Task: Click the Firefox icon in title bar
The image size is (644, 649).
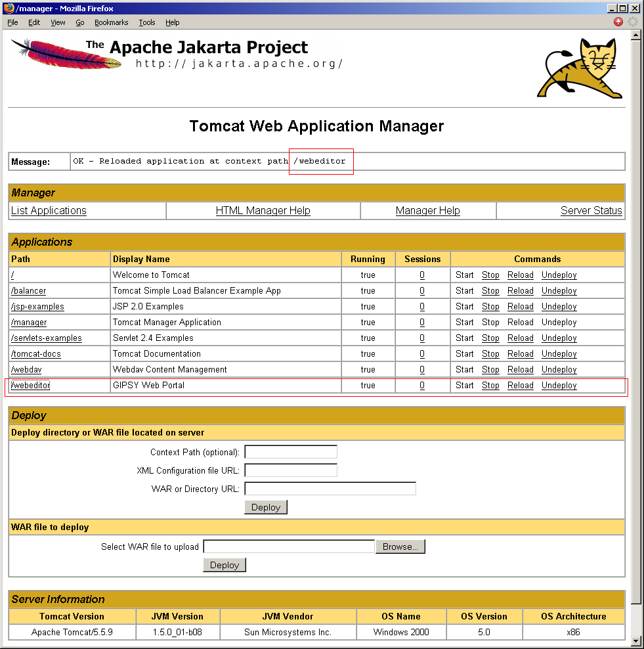Action: [9, 8]
